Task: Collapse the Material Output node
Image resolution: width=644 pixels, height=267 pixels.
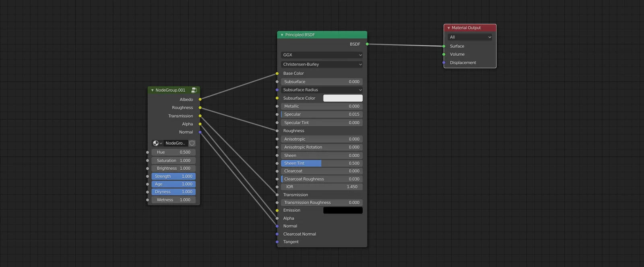Action: coord(448,28)
